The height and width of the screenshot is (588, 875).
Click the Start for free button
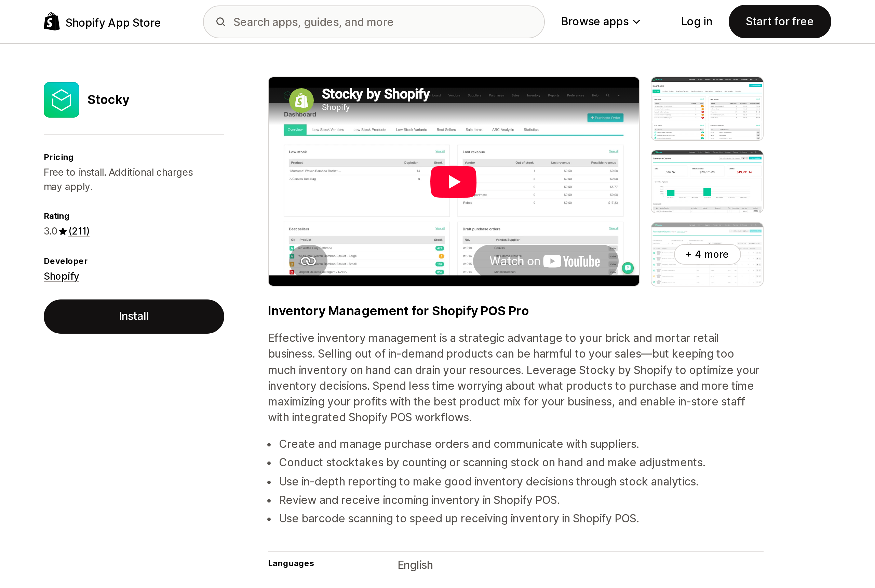point(779,22)
